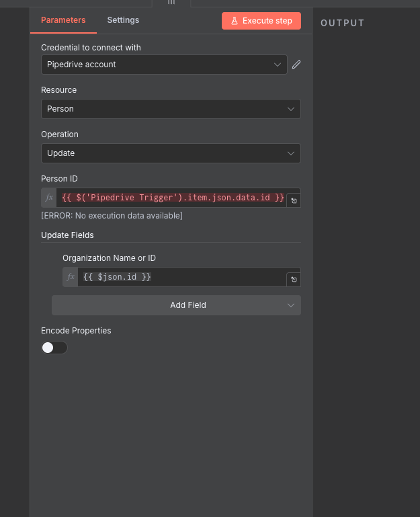The height and width of the screenshot is (517, 420).
Task: Open the Operation dropdown showing Update
Action: 171,153
